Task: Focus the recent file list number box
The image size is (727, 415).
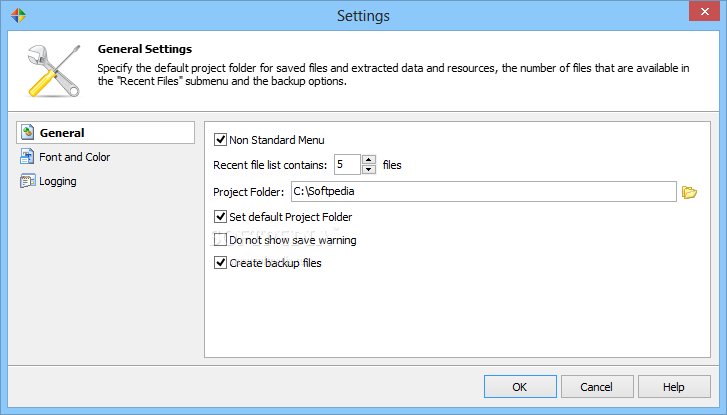Action: click(347, 165)
